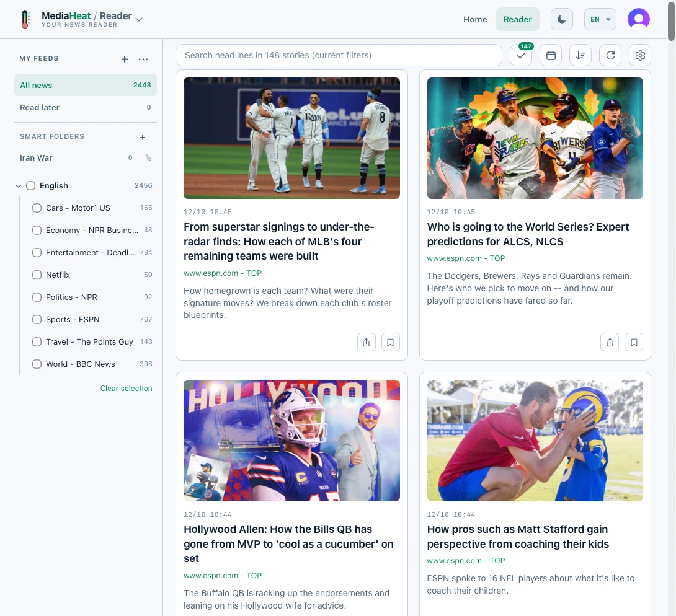This screenshot has width=676, height=616.
Task: Check the Travel - The Points Guy feed
Action: click(x=37, y=342)
